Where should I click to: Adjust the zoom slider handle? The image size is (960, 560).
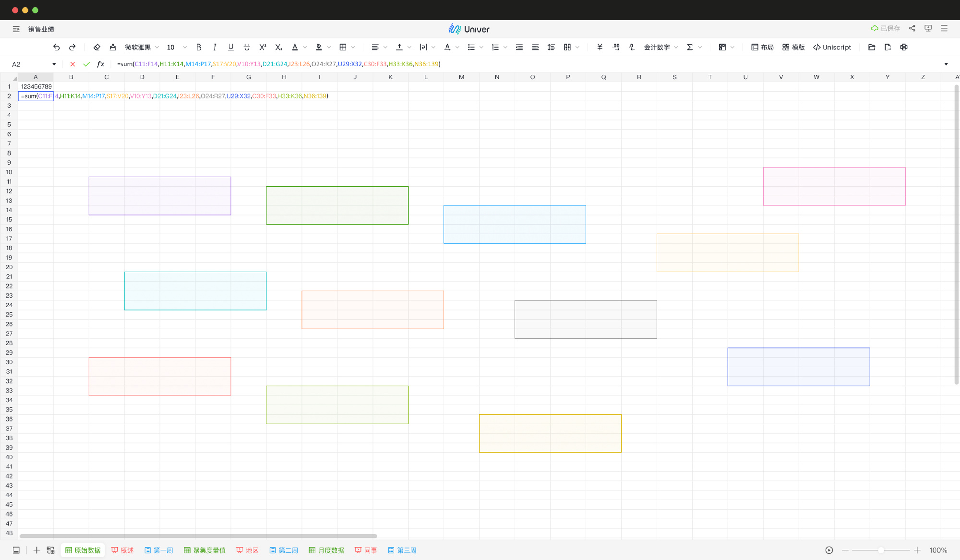point(881,550)
